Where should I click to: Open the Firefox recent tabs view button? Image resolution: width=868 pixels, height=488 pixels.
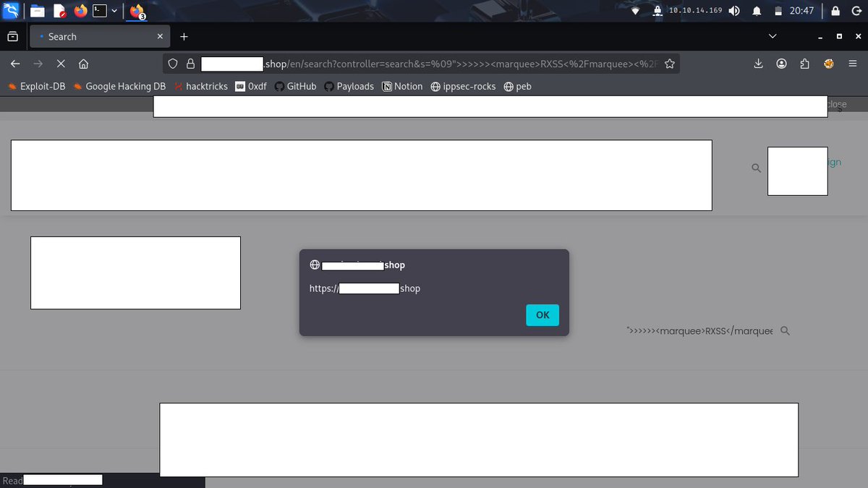(x=12, y=36)
